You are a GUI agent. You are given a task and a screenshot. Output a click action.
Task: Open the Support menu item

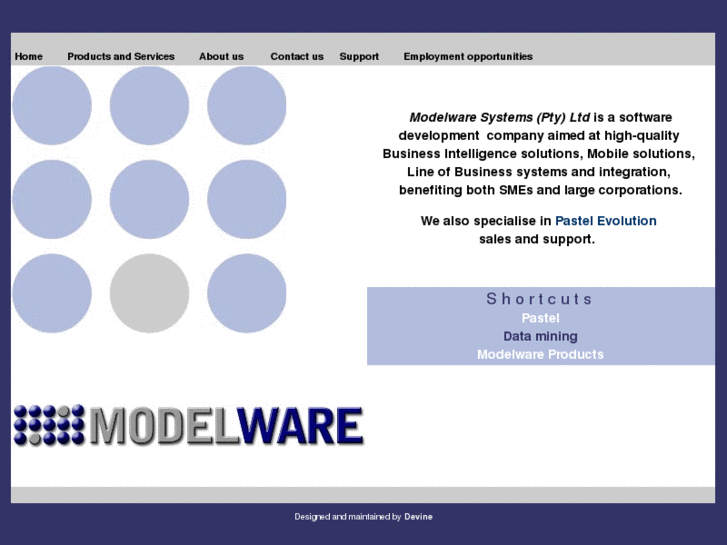(359, 57)
